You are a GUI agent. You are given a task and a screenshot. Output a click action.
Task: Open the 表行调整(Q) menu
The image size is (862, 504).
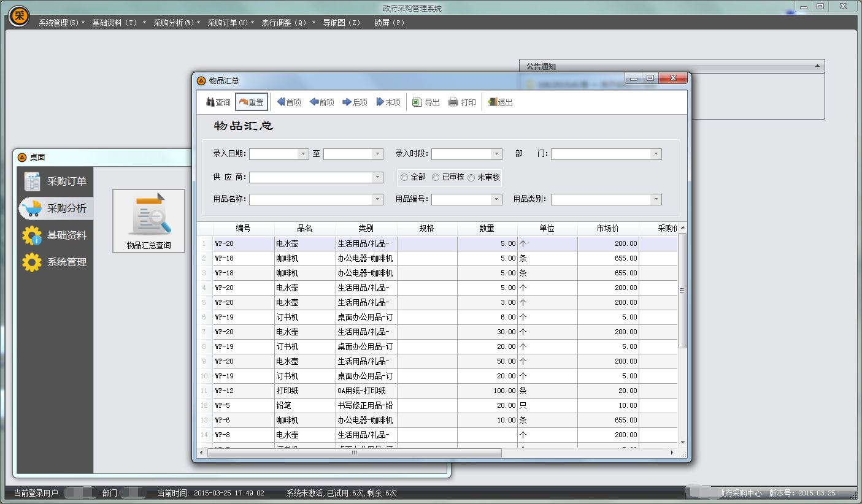[288, 23]
